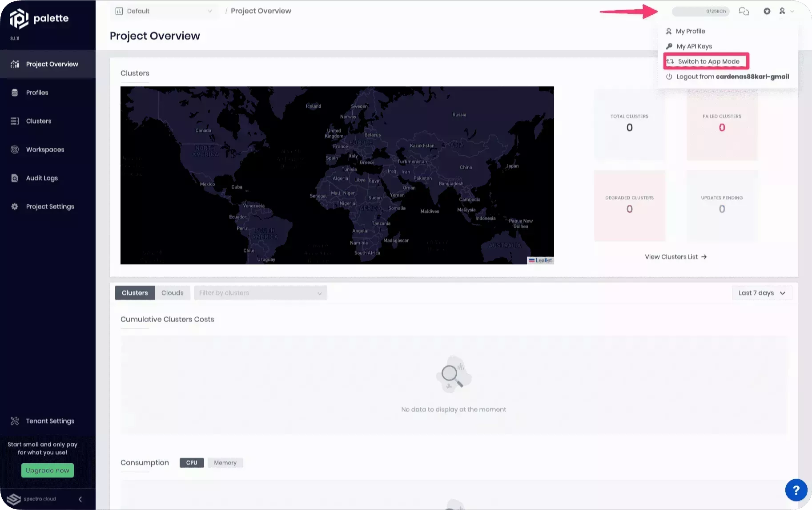Viewport: 812px width, 510px height.
Task: Open Project Settings
Action: [x=50, y=206]
